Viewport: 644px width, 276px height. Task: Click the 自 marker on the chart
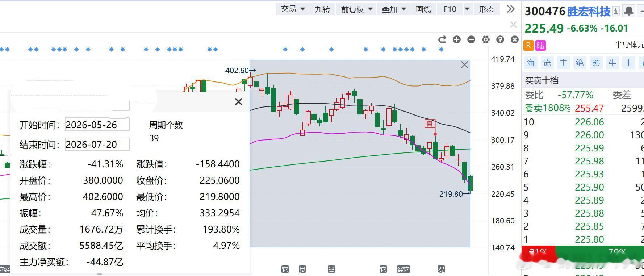pos(430,124)
